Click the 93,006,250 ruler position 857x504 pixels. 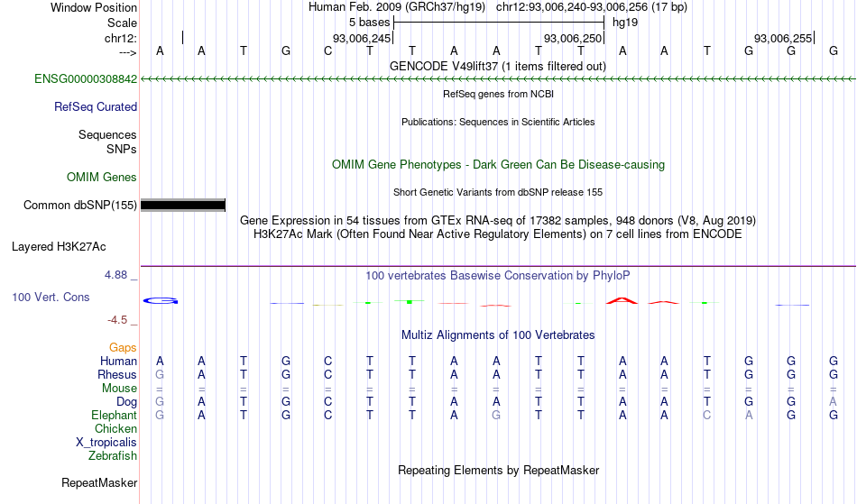pos(573,38)
